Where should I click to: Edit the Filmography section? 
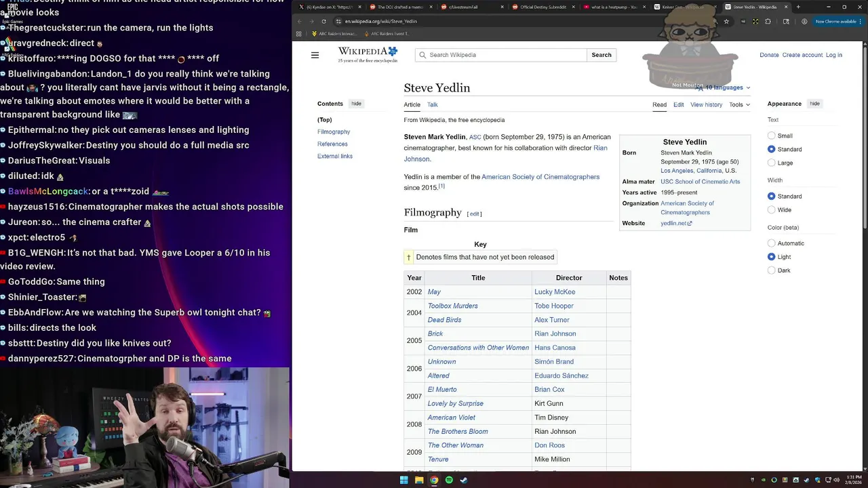coord(474,213)
